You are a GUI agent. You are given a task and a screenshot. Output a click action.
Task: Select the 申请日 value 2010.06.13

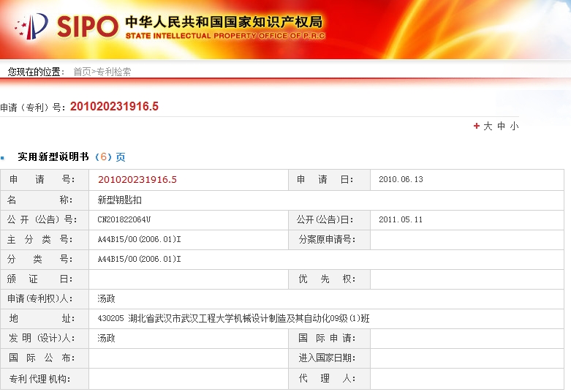pos(401,180)
